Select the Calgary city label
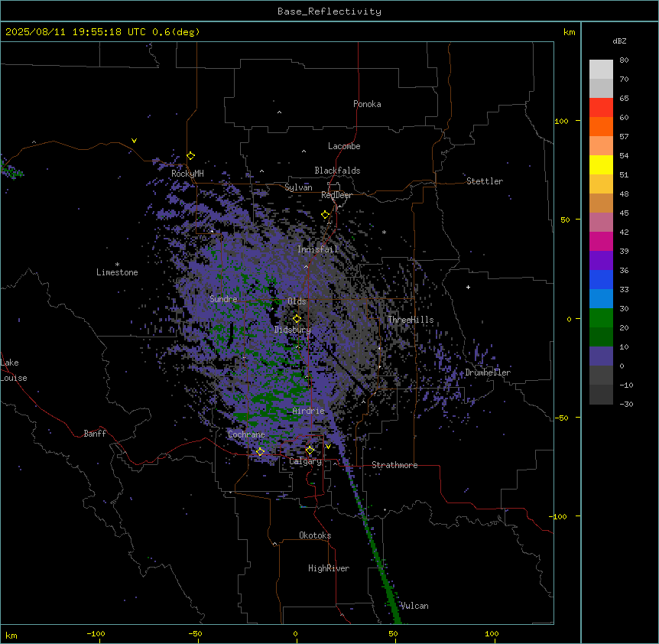 click(305, 461)
